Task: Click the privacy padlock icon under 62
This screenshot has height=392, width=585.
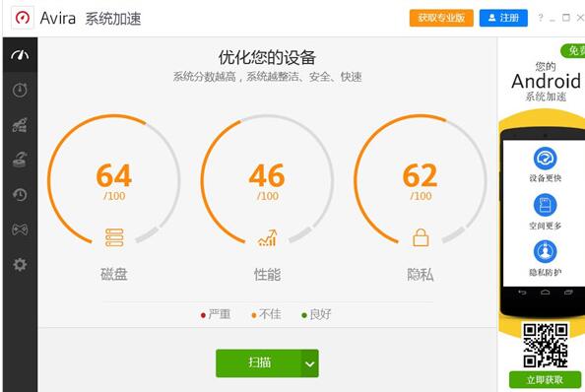Action: click(x=421, y=237)
